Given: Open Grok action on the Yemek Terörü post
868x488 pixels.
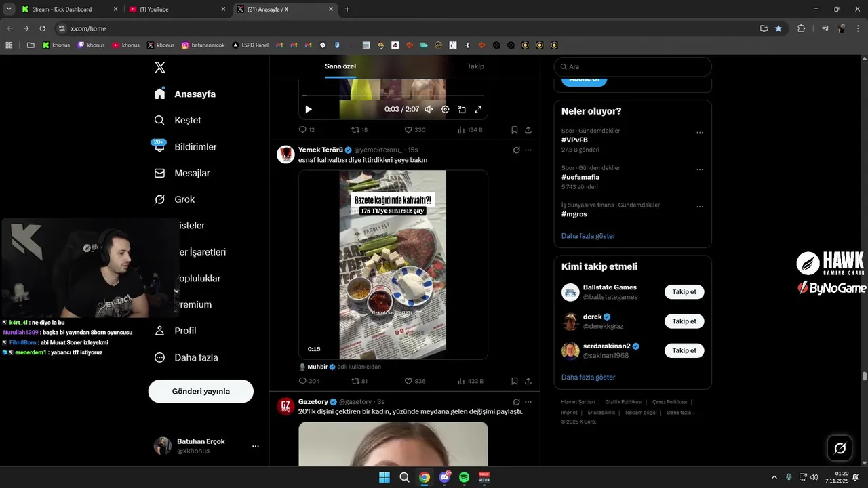Looking at the screenshot, I should [516, 150].
